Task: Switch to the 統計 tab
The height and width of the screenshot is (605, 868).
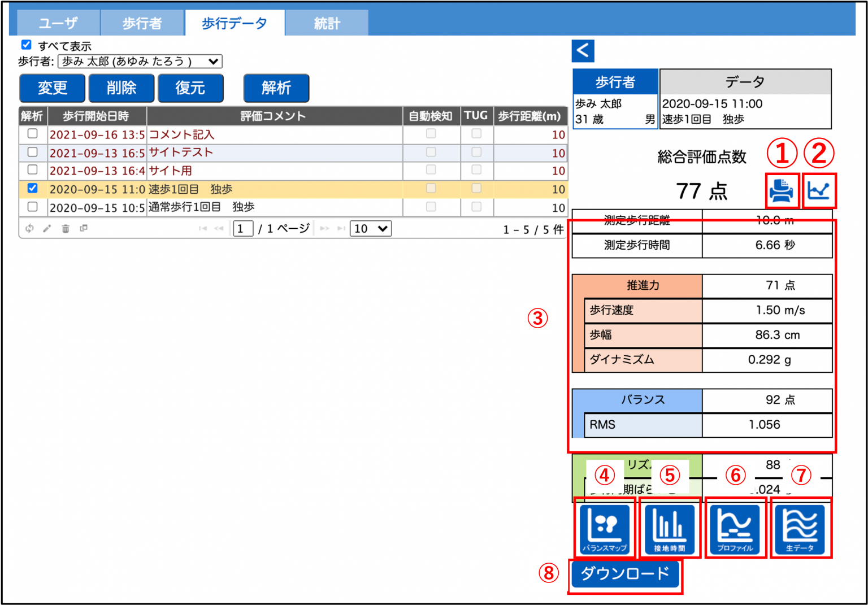Action: click(x=327, y=23)
